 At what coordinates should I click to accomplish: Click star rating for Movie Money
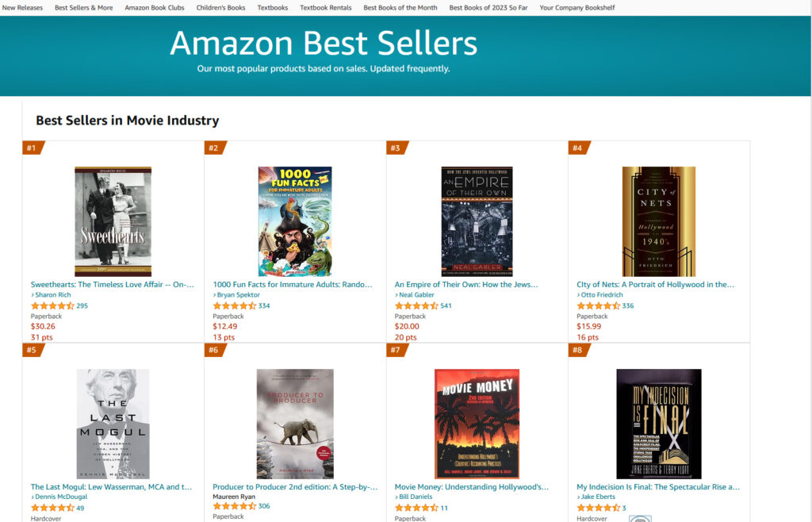[416, 508]
